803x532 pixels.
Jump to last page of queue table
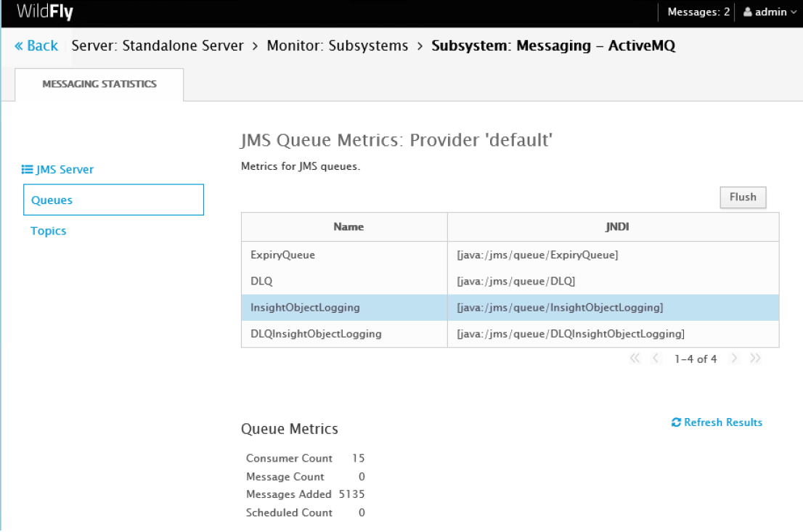click(x=755, y=359)
